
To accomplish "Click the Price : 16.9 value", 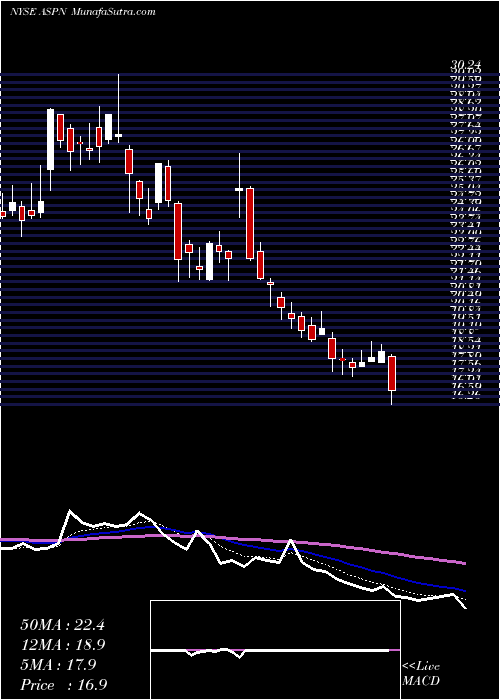I will coord(63,685).
